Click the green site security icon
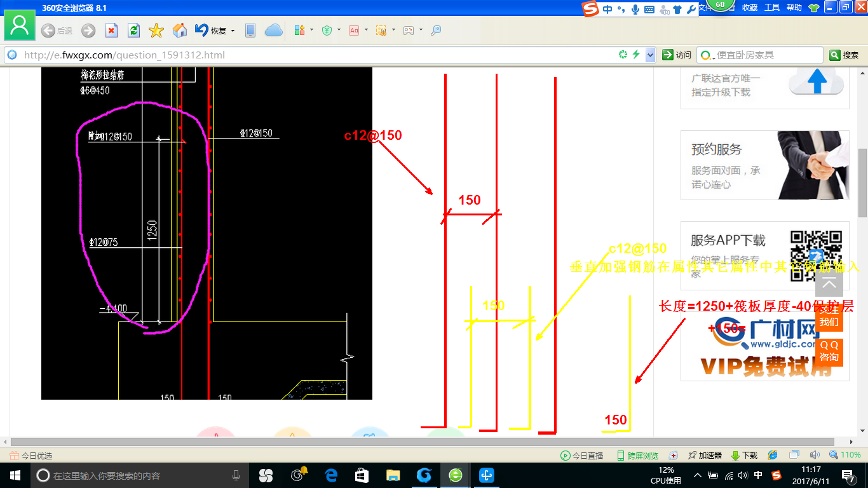Viewport: 868px width, 488px height. (623, 55)
